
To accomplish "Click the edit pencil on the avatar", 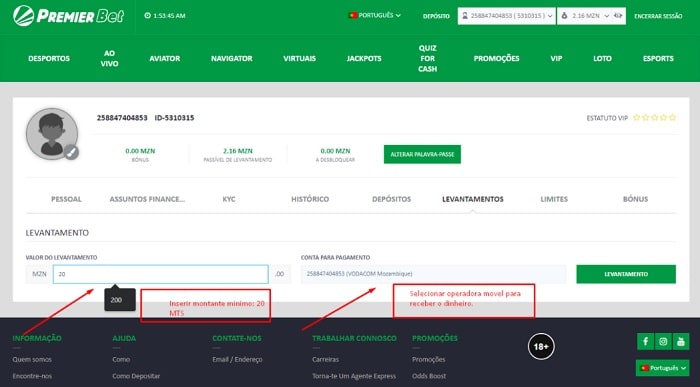I will (71, 152).
